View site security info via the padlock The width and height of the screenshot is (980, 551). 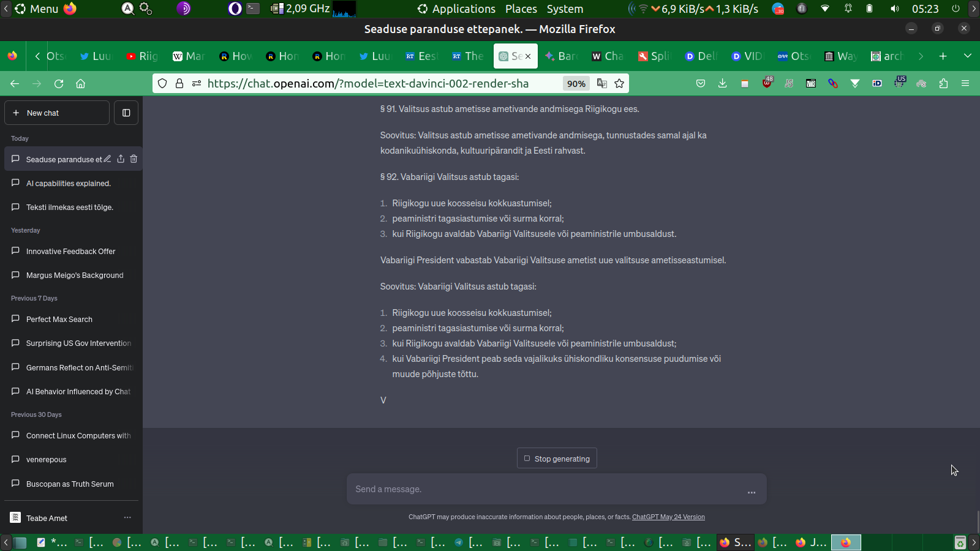coord(179,83)
